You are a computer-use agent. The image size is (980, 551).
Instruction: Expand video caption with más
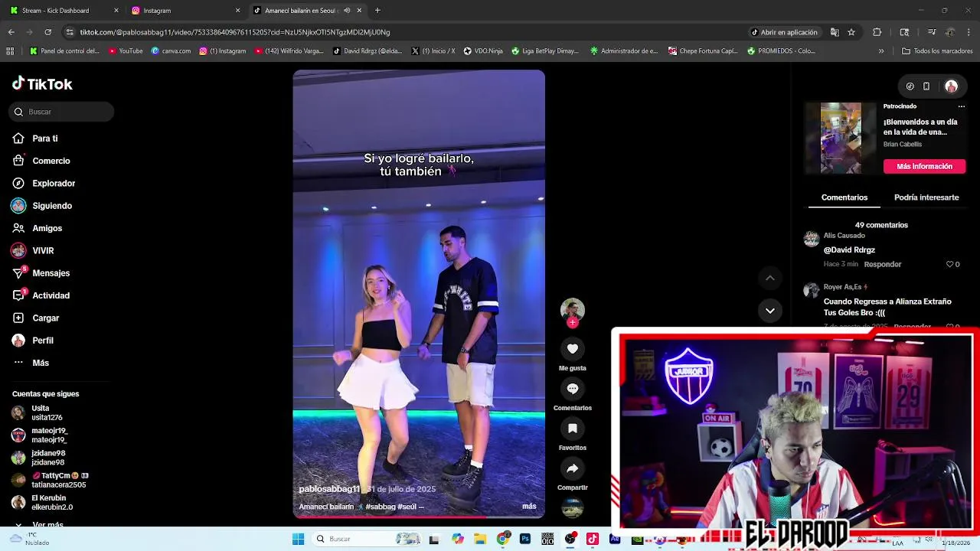(529, 506)
